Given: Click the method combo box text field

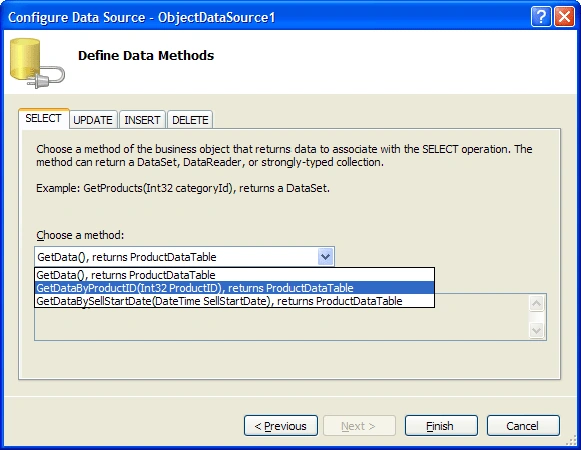Looking at the screenshot, I should (176, 257).
